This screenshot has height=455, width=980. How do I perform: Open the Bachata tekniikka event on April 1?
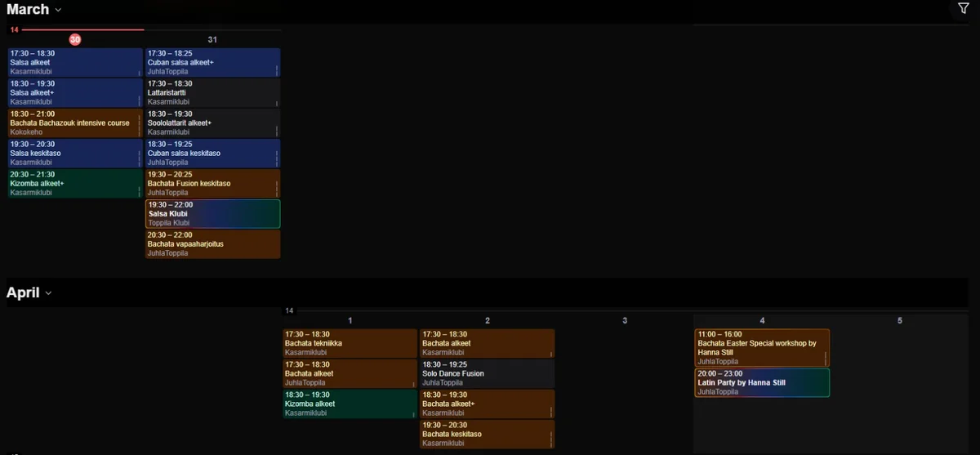[x=350, y=344]
